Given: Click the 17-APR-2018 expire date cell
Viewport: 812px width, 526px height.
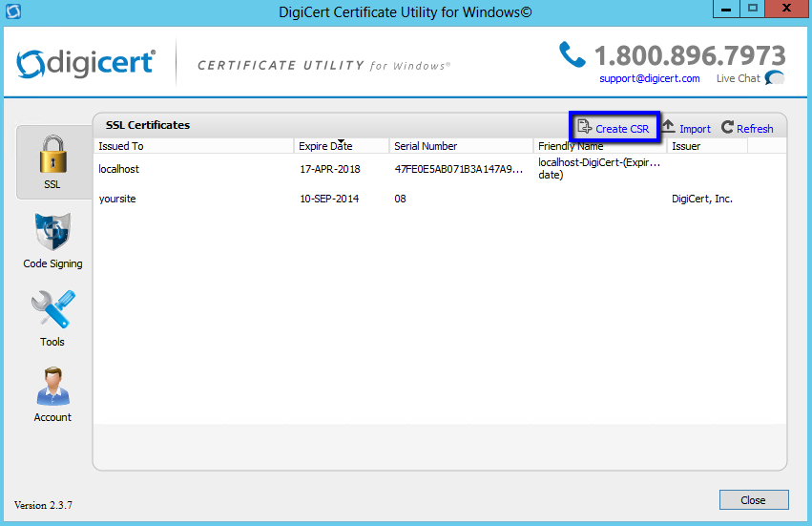Looking at the screenshot, I should coord(330,169).
